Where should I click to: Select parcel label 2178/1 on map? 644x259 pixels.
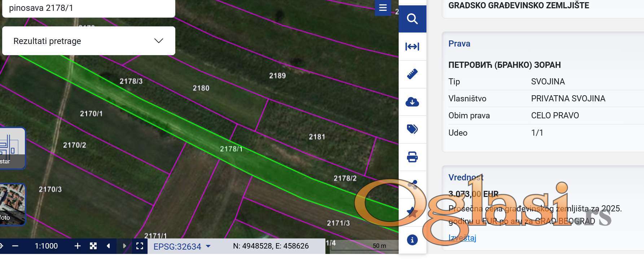point(231,149)
